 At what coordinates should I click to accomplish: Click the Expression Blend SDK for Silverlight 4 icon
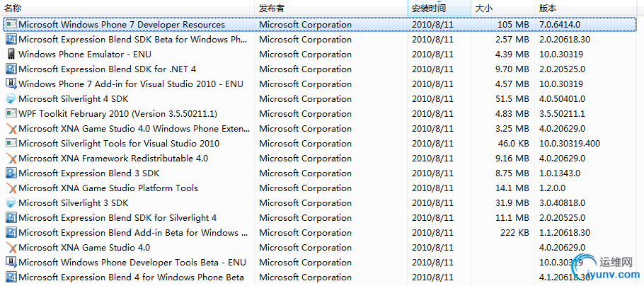click(x=11, y=217)
